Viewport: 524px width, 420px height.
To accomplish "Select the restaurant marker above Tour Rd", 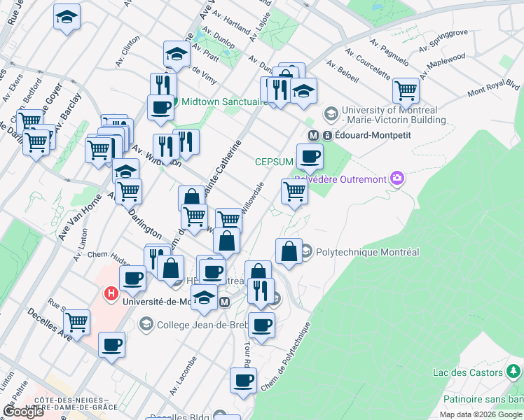I will coord(261,291).
